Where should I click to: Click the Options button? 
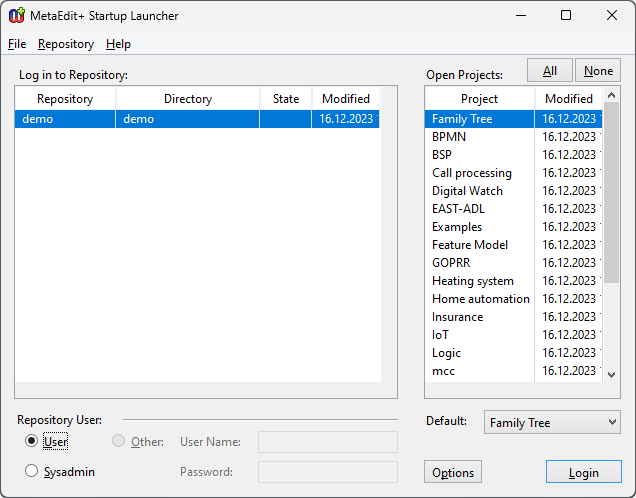tap(453, 472)
